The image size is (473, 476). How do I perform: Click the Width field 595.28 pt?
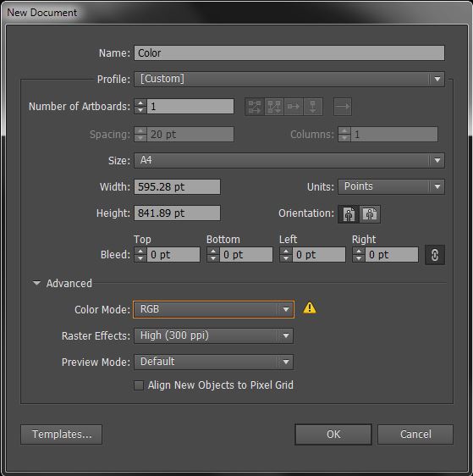[x=177, y=186]
